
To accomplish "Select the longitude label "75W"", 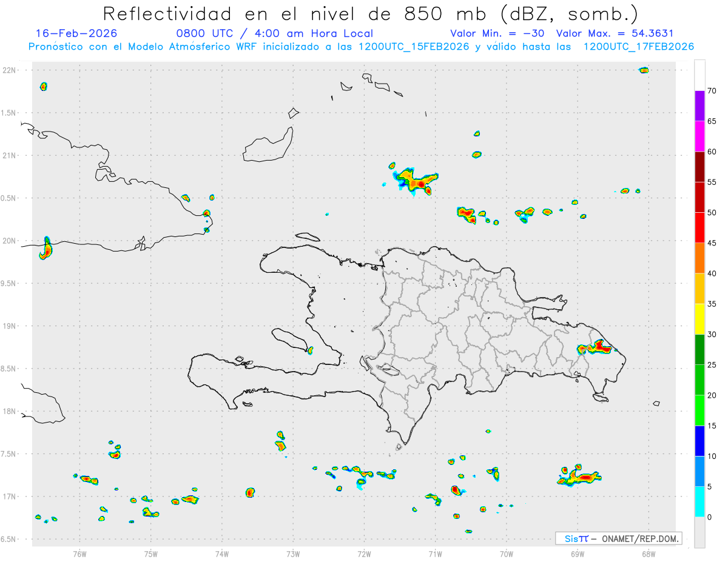I will point(150,553).
